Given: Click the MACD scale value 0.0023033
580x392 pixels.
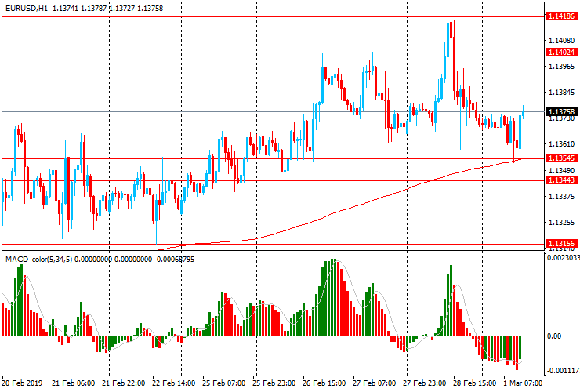Looking at the screenshot, I should 562,257.
